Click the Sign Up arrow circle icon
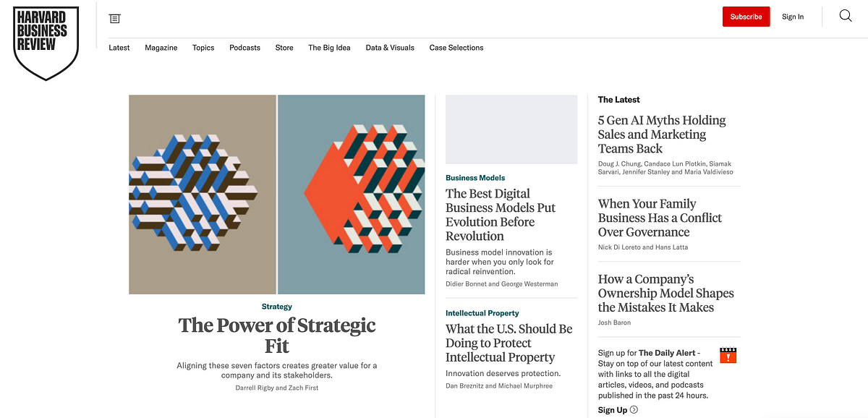Image resolution: width=868 pixels, height=418 pixels. pyautogui.click(x=634, y=410)
